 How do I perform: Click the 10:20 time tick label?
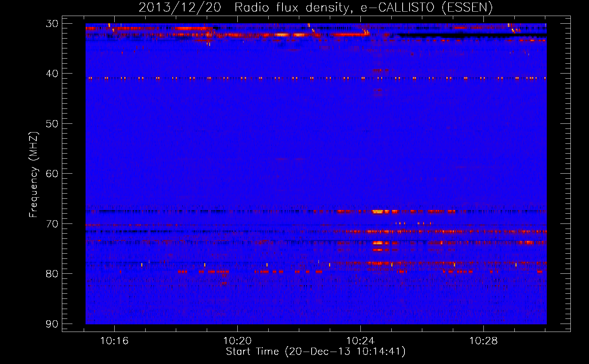coord(237,341)
